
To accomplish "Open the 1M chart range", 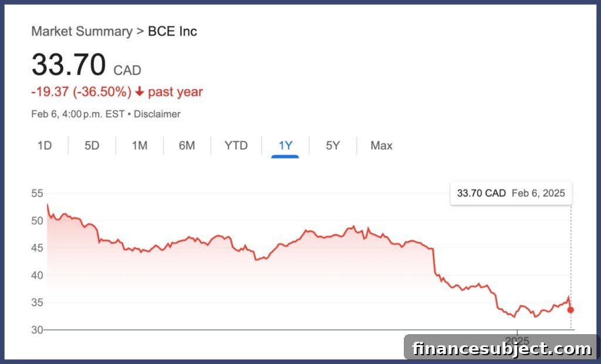I will pos(140,145).
